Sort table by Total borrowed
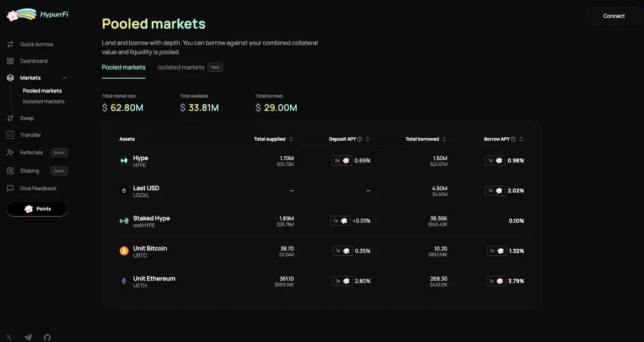The image size is (644, 342). [444, 139]
